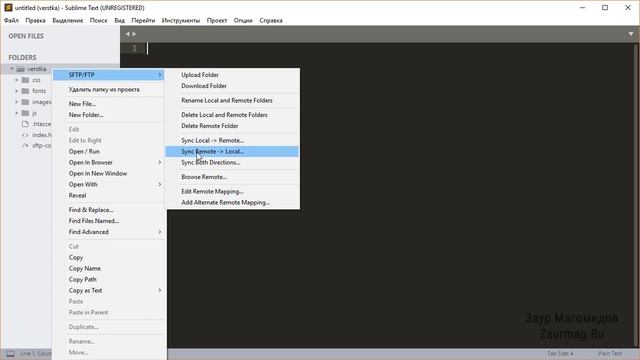Screen dimensions: 640x360
Task: Choose Copy in context menu
Action: 109,258
